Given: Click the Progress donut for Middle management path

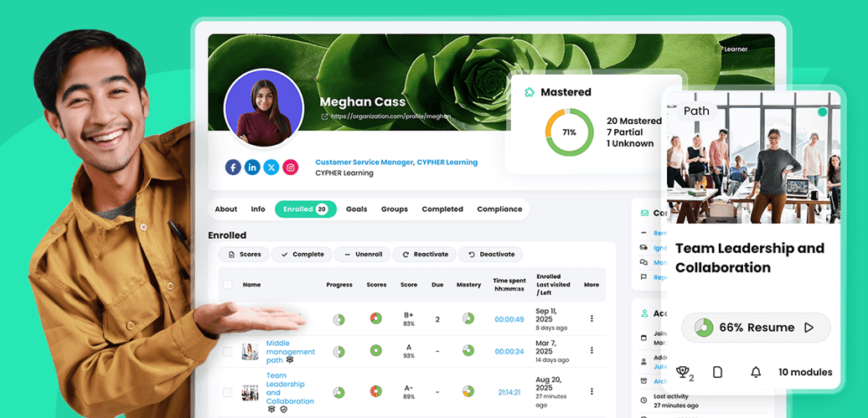Looking at the screenshot, I should pyautogui.click(x=338, y=352).
